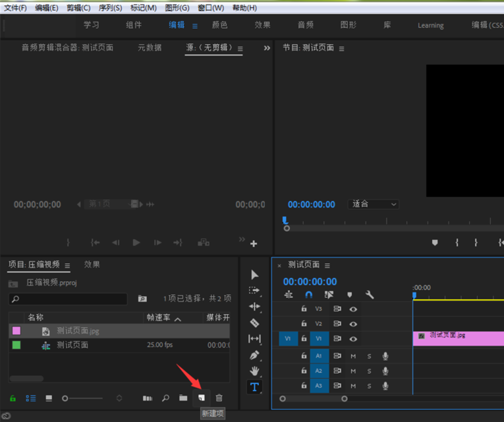Switch to the 颜色 workspace tab
The image size is (504, 422).
219,25
